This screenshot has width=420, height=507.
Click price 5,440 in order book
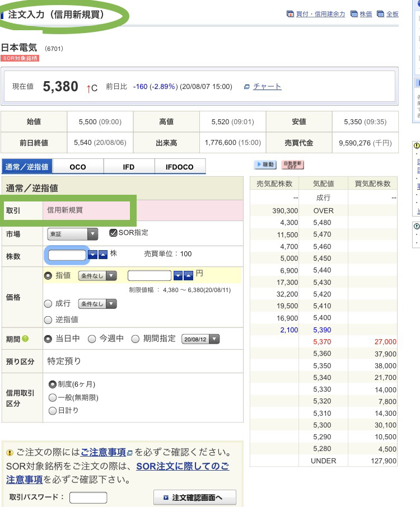322,270
